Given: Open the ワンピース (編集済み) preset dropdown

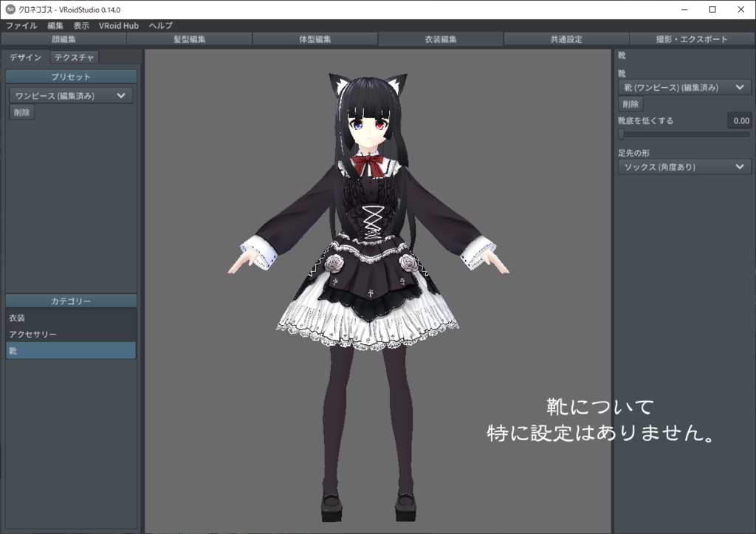Looking at the screenshot, I should click(70, 95).
